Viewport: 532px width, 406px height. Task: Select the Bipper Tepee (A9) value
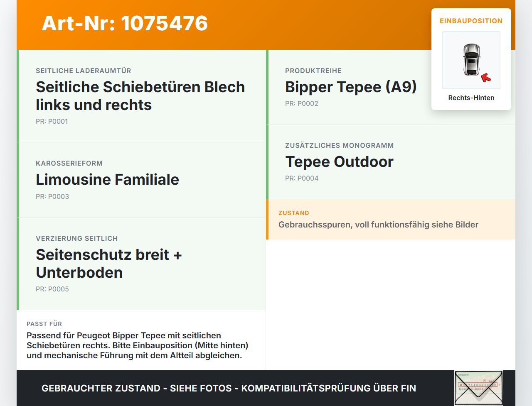pyautogui.click(x=351, y=87)
